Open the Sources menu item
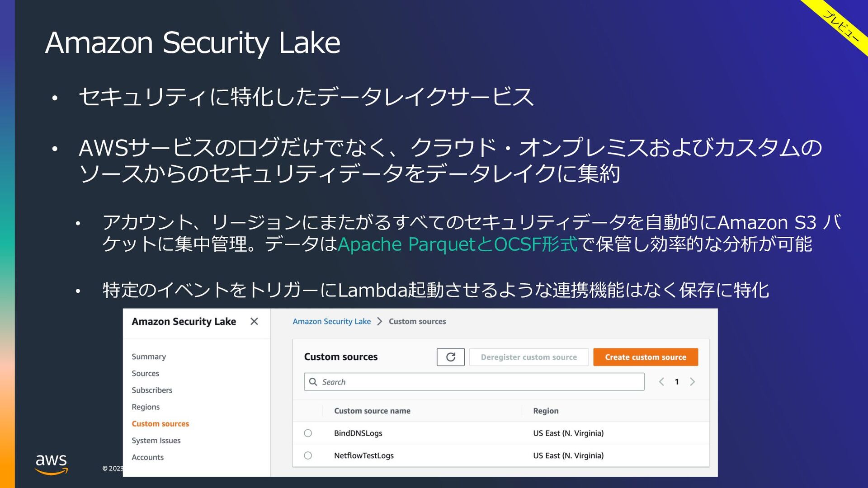Viewport: 868px width, 488px height. click(x=145, y=373)
